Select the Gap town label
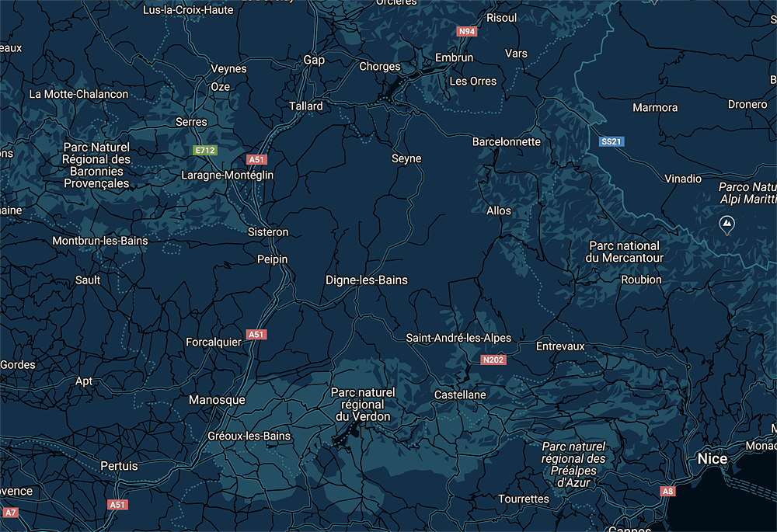 (314, 60)
